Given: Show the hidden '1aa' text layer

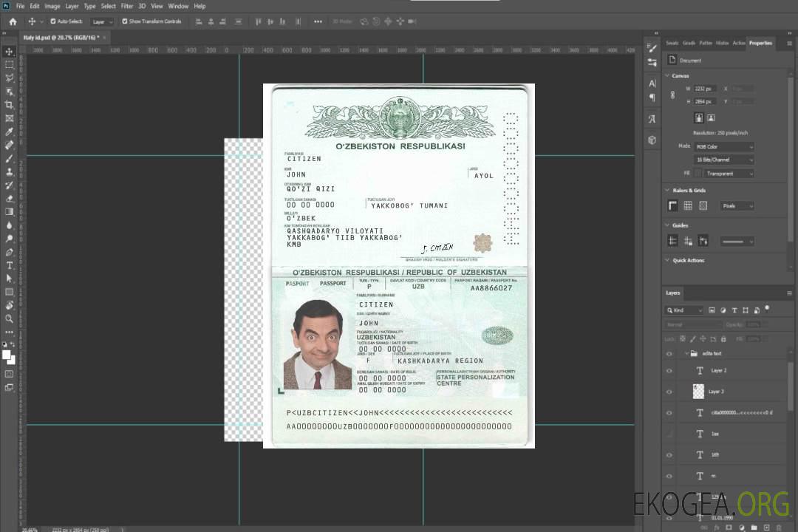Looking at the screenshot, I should 669,434.
